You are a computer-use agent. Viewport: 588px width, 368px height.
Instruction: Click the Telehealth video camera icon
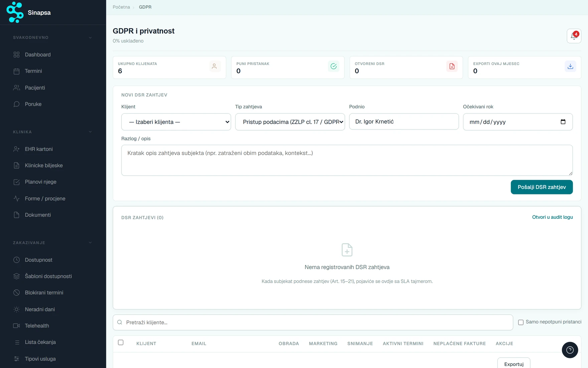point(16,326)
